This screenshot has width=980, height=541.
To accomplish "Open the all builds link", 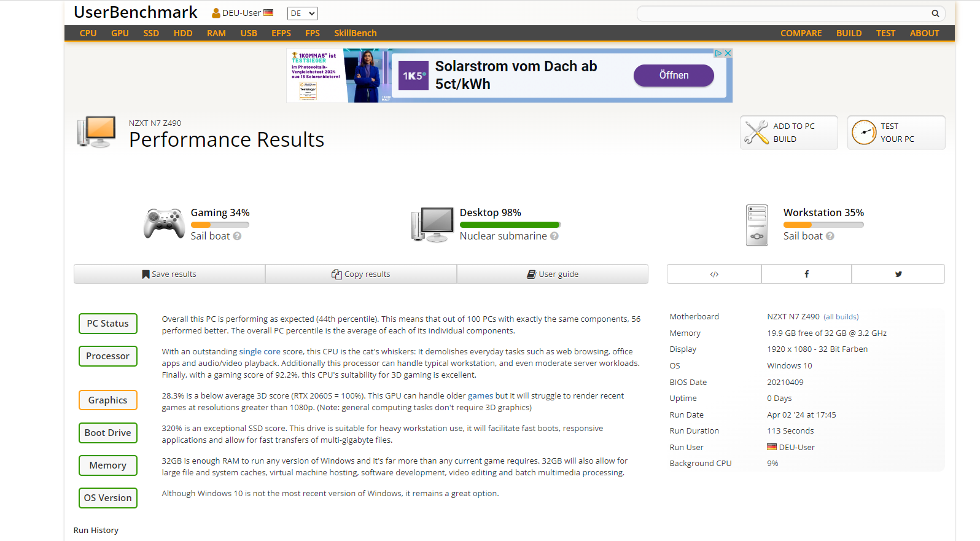I will click(x=841, y=317).
